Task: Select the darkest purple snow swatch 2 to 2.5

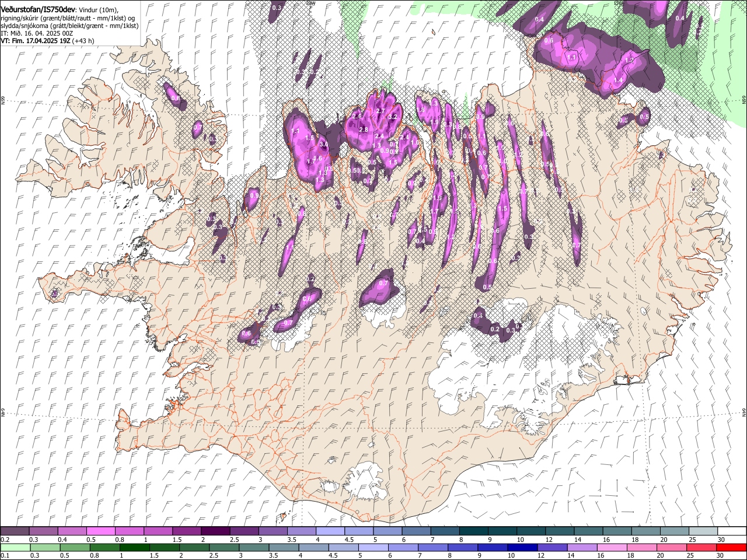Action: pos(215,531)
